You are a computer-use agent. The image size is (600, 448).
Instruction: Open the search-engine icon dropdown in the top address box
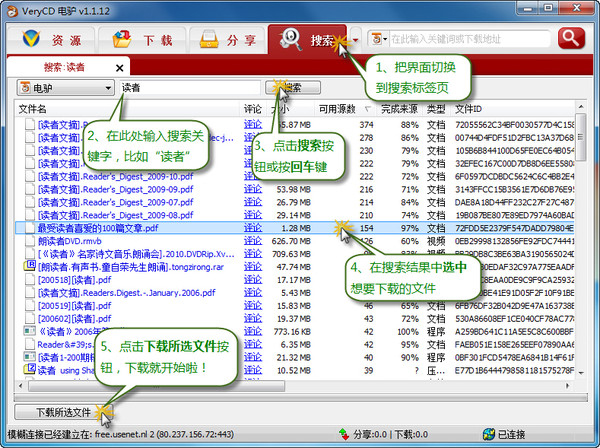[380, 39]
